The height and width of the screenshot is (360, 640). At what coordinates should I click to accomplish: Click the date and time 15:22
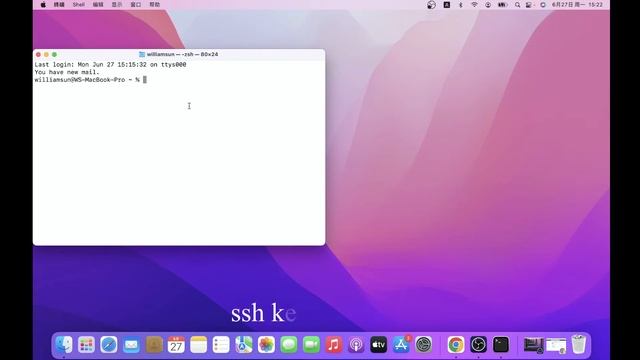(x=577, y=4)
